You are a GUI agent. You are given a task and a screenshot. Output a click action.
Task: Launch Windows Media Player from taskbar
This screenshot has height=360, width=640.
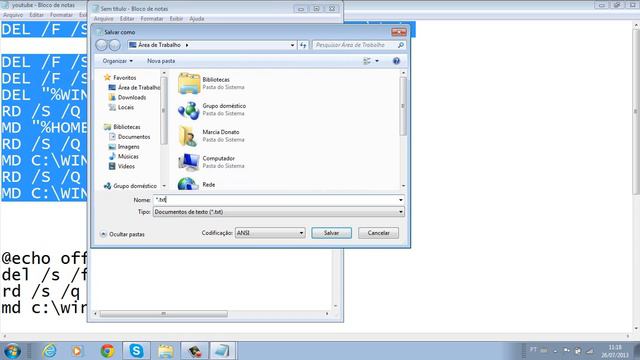coord(77,351)
